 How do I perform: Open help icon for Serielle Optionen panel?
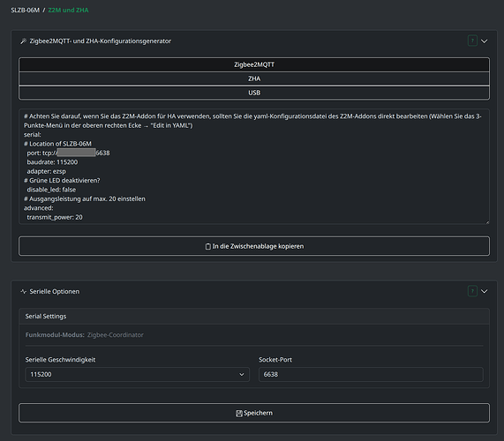click(x=472, y=291)
